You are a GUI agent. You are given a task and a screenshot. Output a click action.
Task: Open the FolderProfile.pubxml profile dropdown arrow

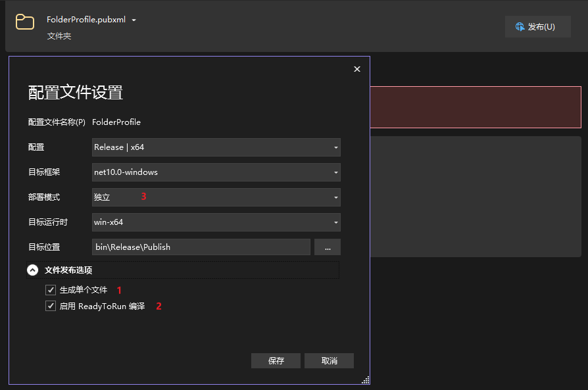[134, 20]
